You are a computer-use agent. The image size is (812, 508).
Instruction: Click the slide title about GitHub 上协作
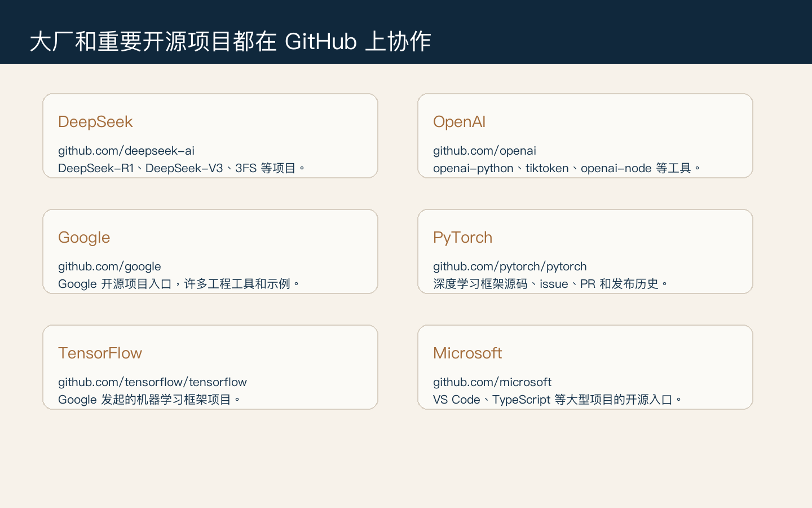click(230, 42)
